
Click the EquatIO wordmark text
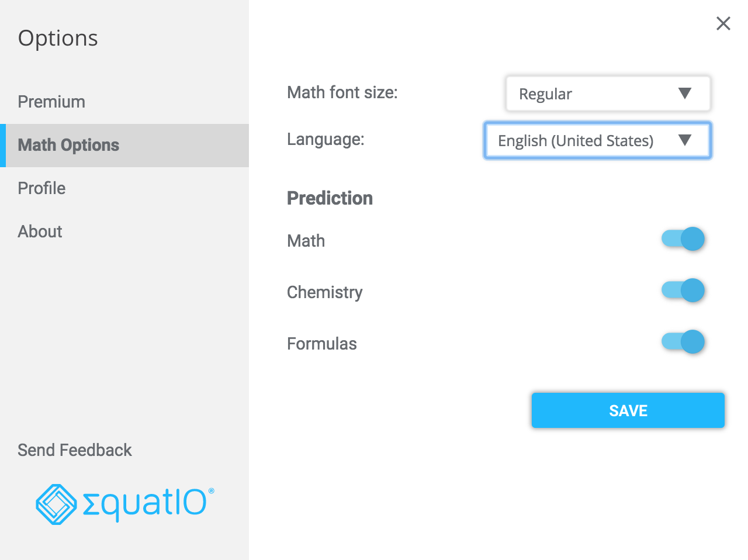pos(146,504)
